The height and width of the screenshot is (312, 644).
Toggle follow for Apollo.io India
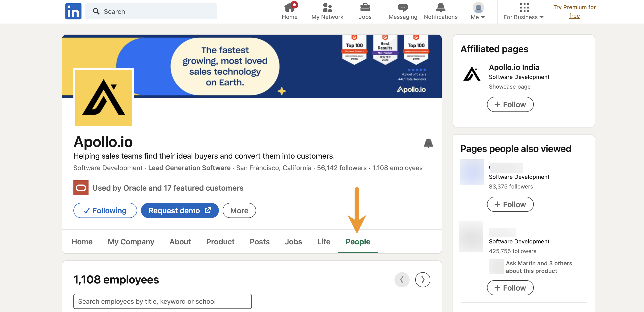click(510, 104)
